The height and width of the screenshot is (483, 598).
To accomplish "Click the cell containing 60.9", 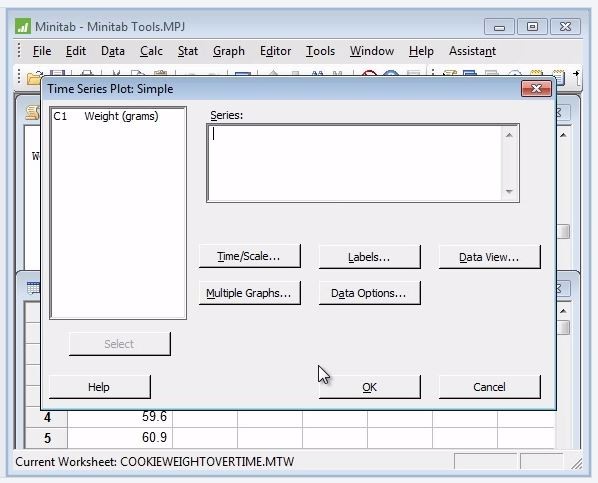I will coord(120,438).
